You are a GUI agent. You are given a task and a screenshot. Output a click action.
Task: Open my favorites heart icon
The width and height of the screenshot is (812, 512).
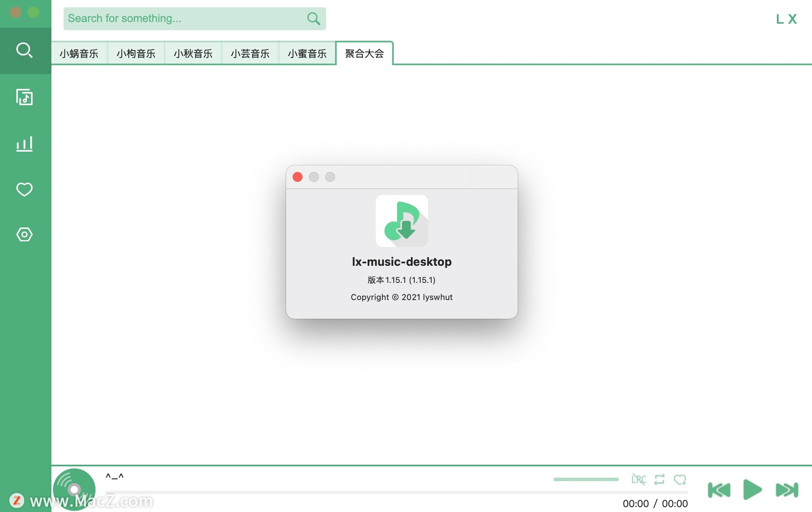(25, 189)
